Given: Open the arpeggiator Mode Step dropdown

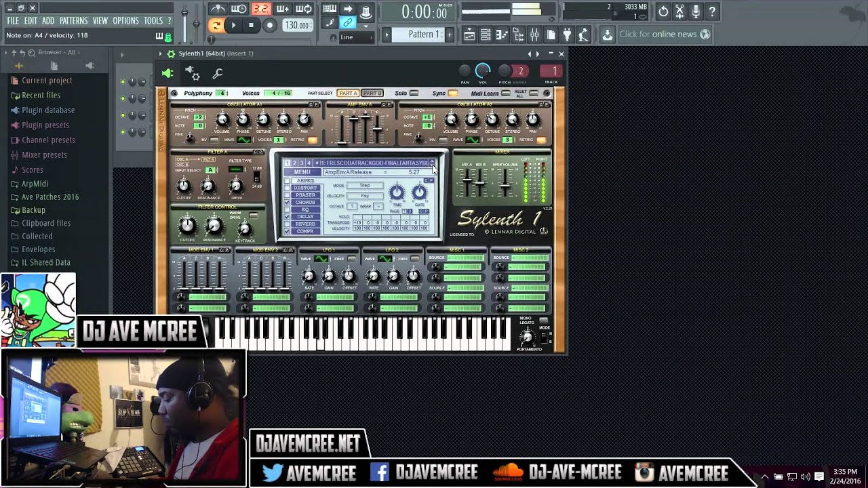Looking at the screenshot, I should 366,186.
